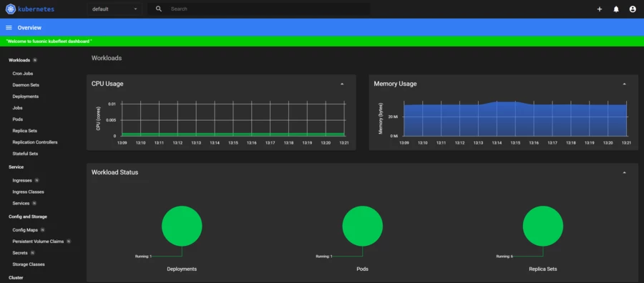Go to Ingresses
644x283 pixels.
coord(22,181)
